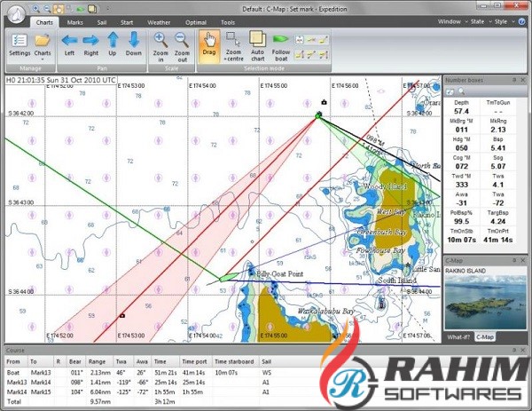This screenshot has height=411, width=532.
Task: Click green follow boat icon in quick access toolbar
Action: coord(81,9)
